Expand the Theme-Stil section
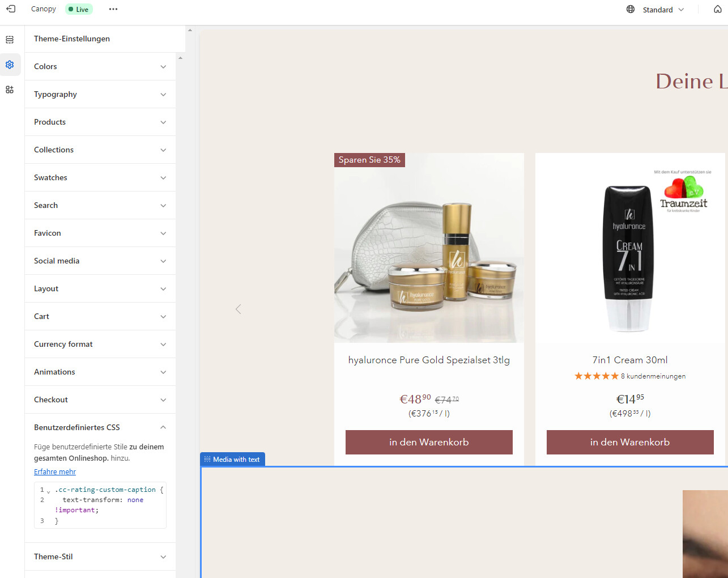The width and height of the screenshot is (728, 578). point(100,556)
